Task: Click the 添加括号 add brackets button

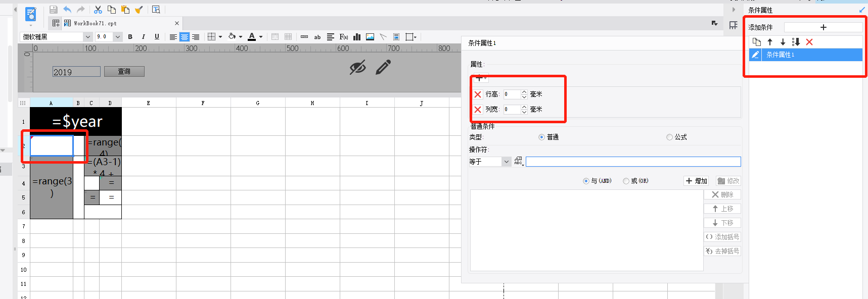Action: click(x=722, y=237)
